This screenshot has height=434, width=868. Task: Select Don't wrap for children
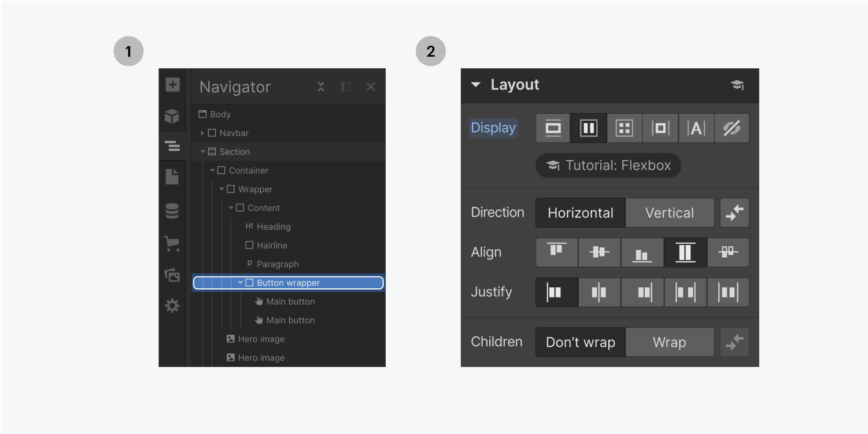point(580,342)
